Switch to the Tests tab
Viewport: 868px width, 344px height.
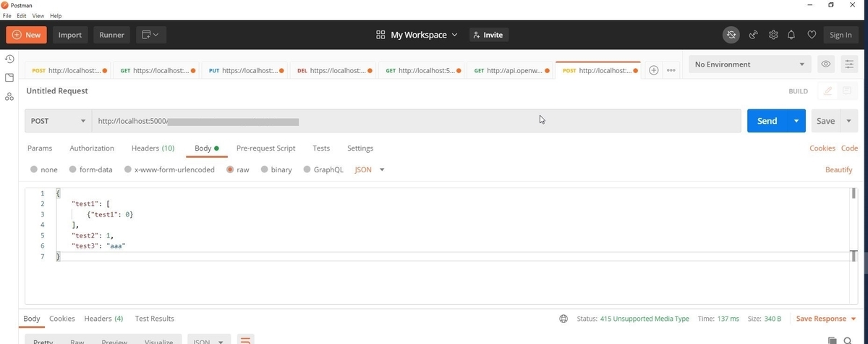pyautogui.click(x=321, y=148)
